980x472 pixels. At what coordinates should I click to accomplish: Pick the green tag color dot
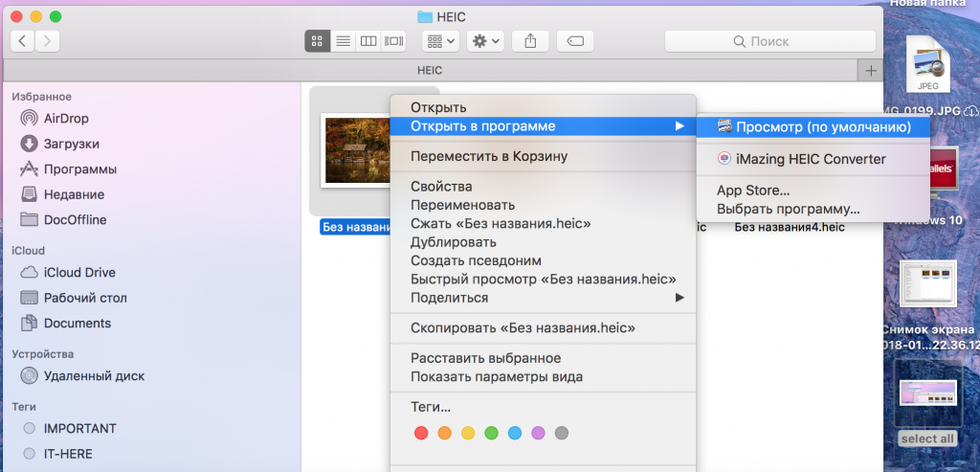coord(492,433)
